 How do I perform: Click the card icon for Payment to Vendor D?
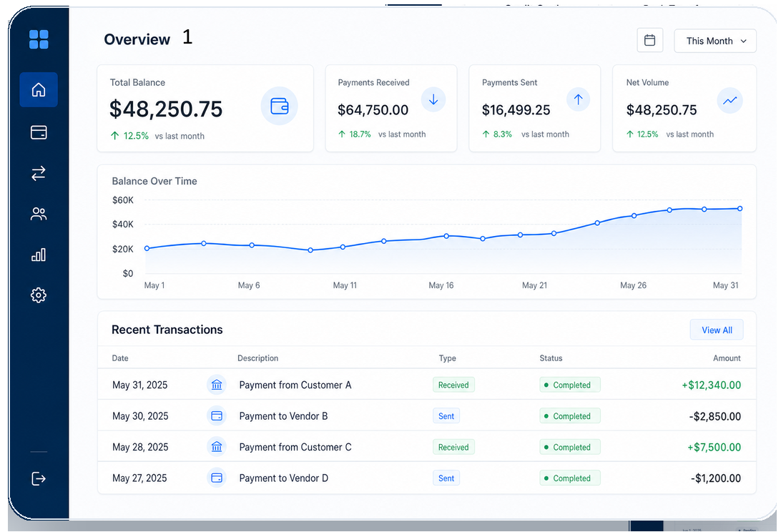(217, 478)
